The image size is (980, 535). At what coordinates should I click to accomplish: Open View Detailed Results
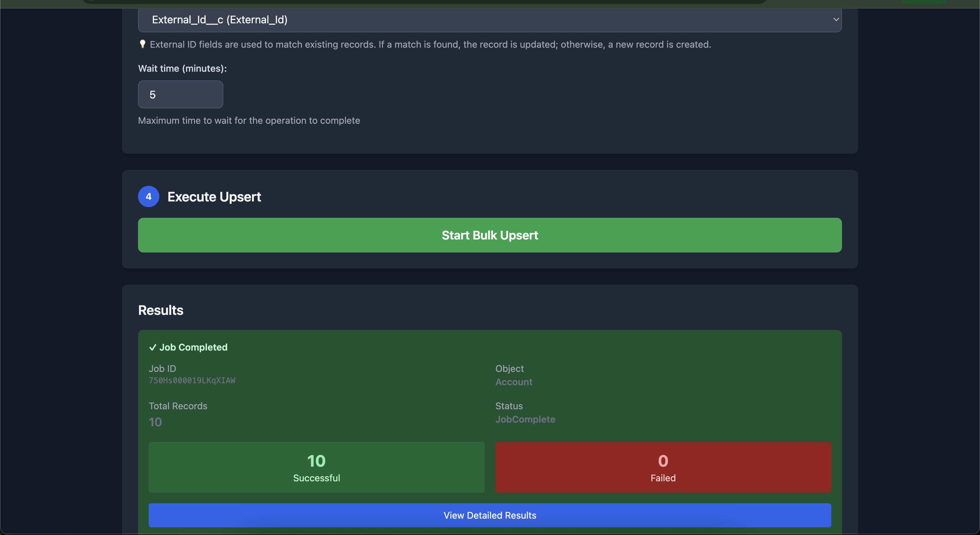[490, 515]
